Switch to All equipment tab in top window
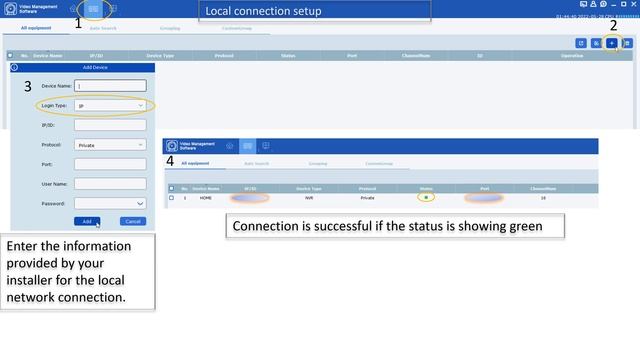This screenshot has height=360, width=640. pyautogui.click(x=36, y=28)
